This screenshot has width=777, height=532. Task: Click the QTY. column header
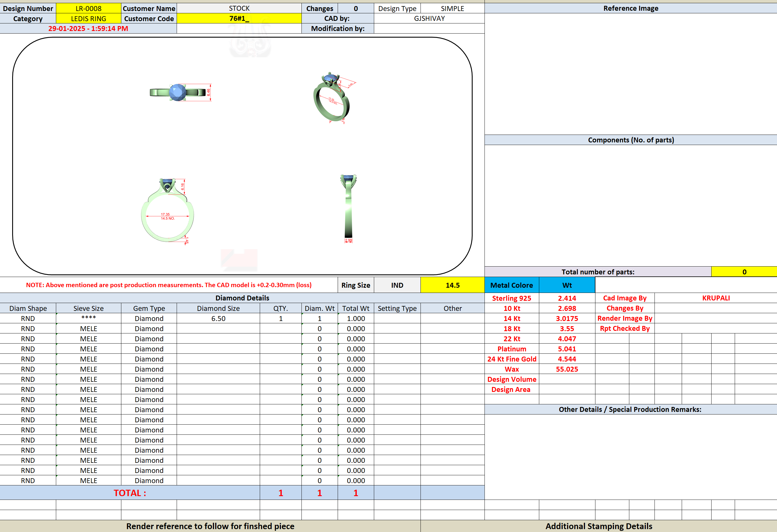click(x=281, y=308)
